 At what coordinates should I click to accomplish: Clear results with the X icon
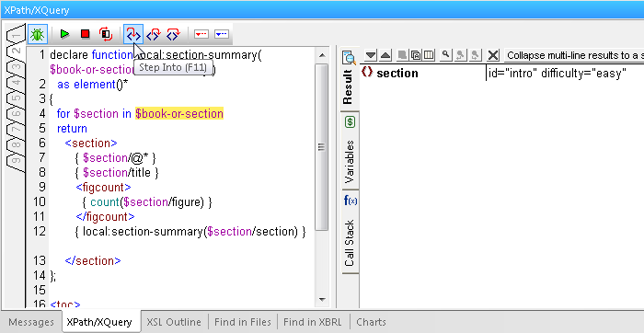pos(493,55)
